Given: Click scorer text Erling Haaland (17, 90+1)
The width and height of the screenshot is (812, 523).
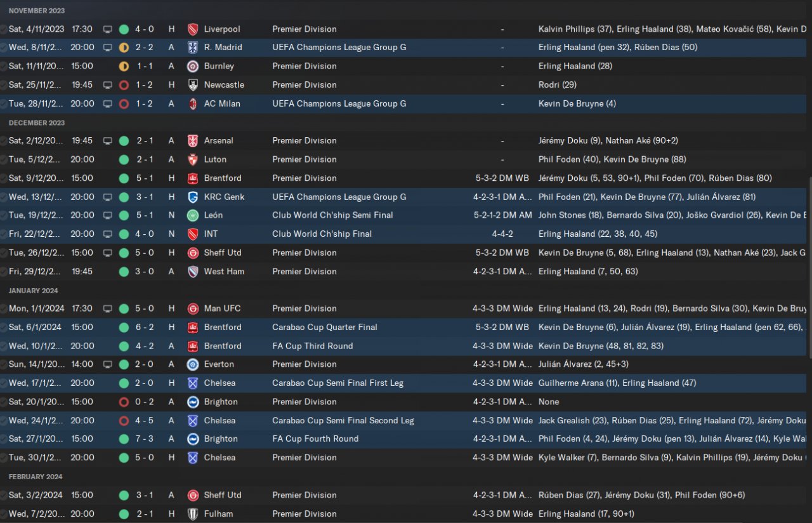Looking at the screenshot, I should 586,514.
